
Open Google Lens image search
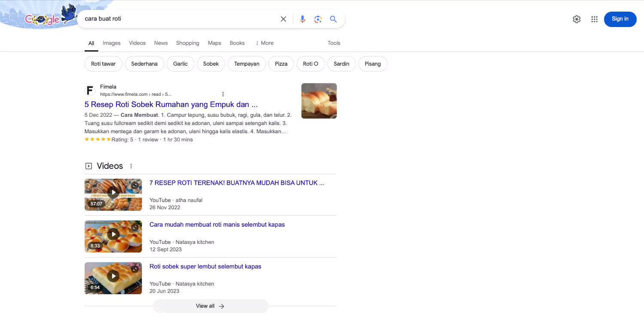tap(318, 19)
